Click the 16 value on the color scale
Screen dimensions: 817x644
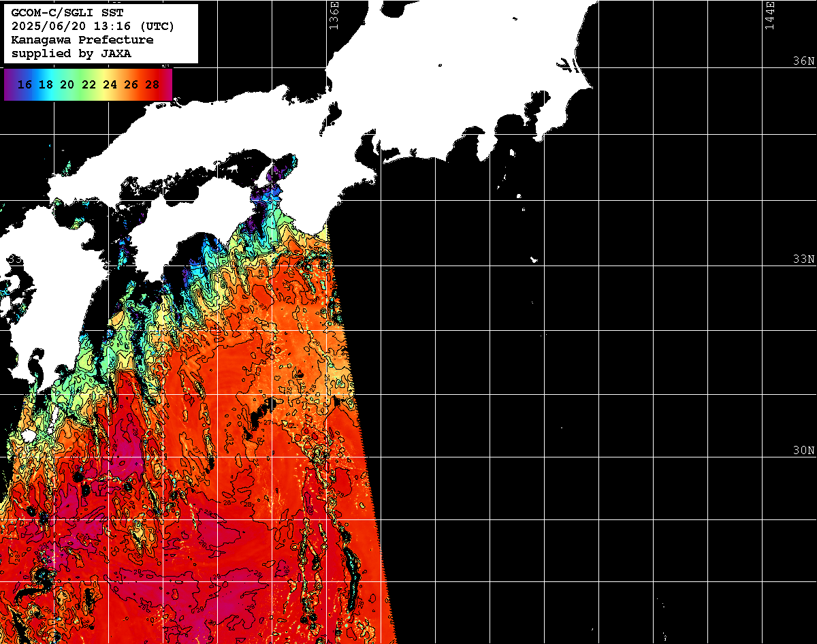pyautogui.click(x=25, y=85)
